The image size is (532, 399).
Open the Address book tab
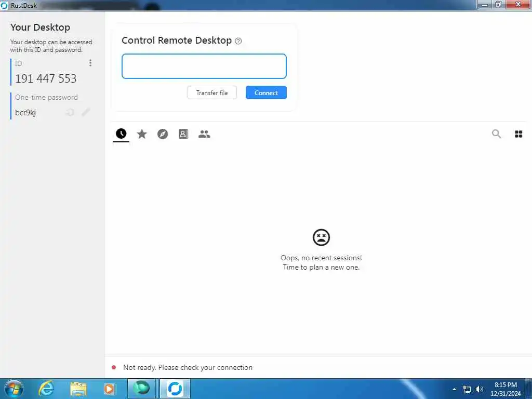[x=183, y=134]
